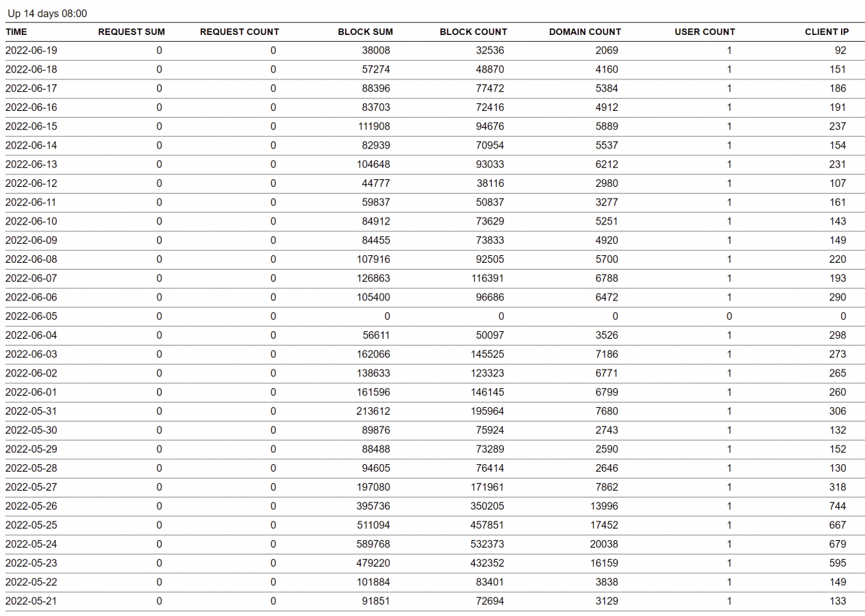Click client IP value 744

836,506
